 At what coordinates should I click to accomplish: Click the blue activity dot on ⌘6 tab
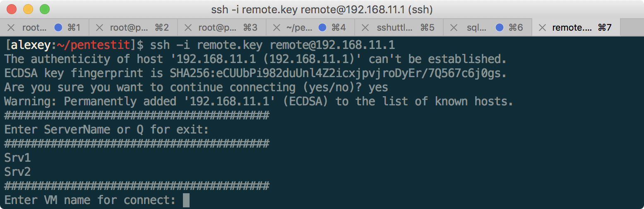tap(500, 28)
